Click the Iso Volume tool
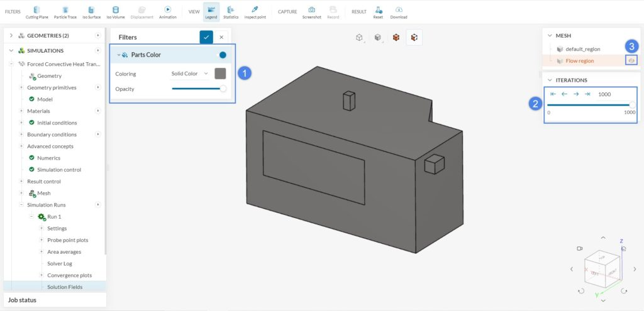644x311 pixels. point(115,11)
